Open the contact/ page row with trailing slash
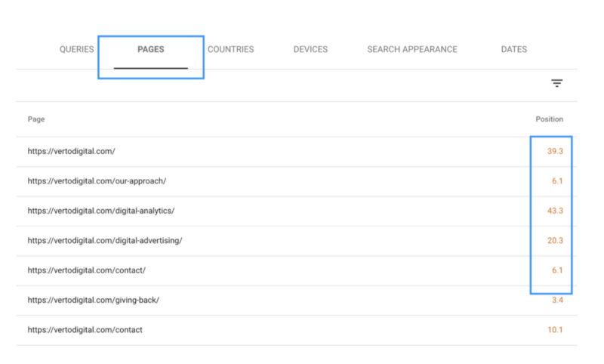Image resolution: width=604 pixels, height=364 pixels. click(x=297, y=270)
